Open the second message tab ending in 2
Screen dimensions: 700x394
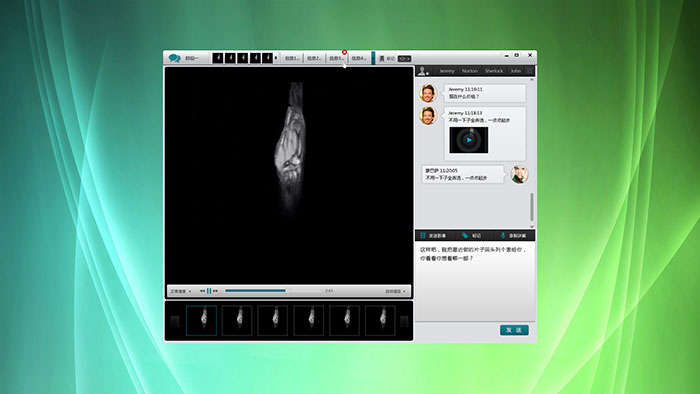pos(314,58)
